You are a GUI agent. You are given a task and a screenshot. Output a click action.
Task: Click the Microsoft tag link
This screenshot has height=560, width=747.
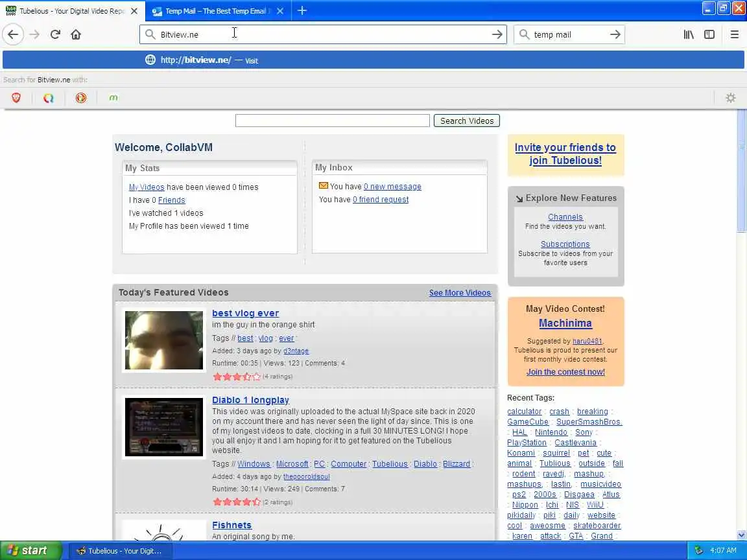coord(292,464)
